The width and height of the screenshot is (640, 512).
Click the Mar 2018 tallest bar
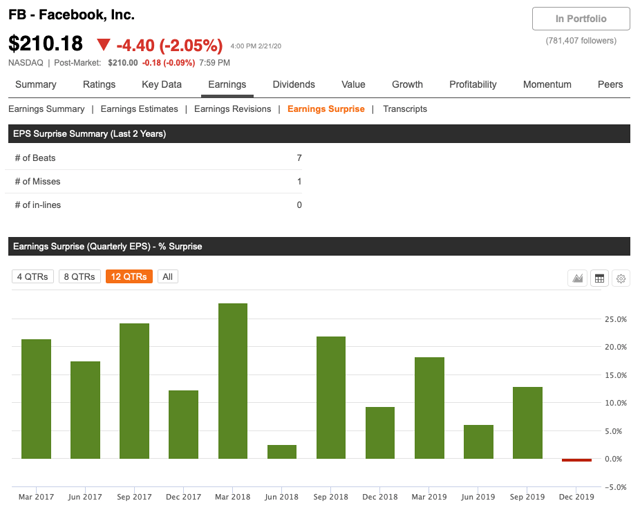pyautogui.click(x=233, y=381)
